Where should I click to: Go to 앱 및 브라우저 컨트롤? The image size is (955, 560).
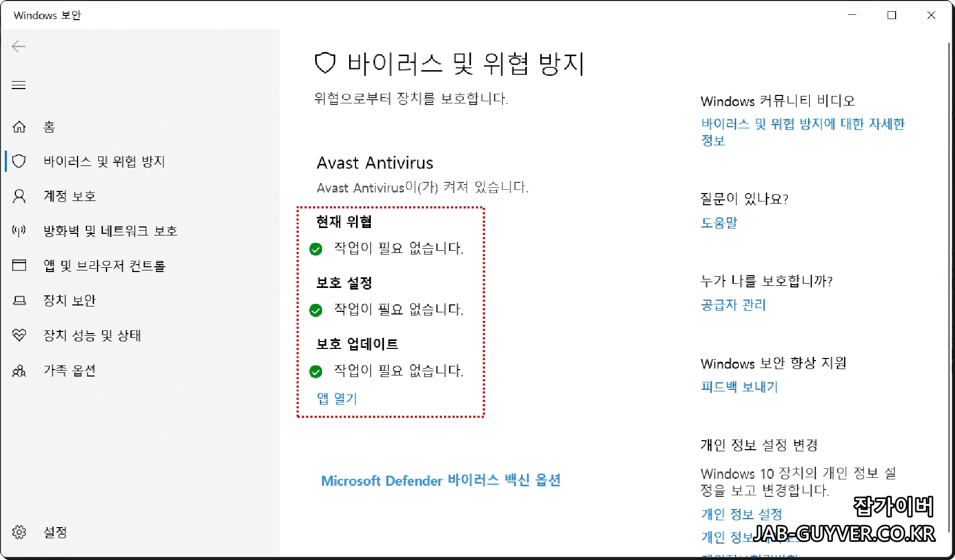click(x=105, y=266)
